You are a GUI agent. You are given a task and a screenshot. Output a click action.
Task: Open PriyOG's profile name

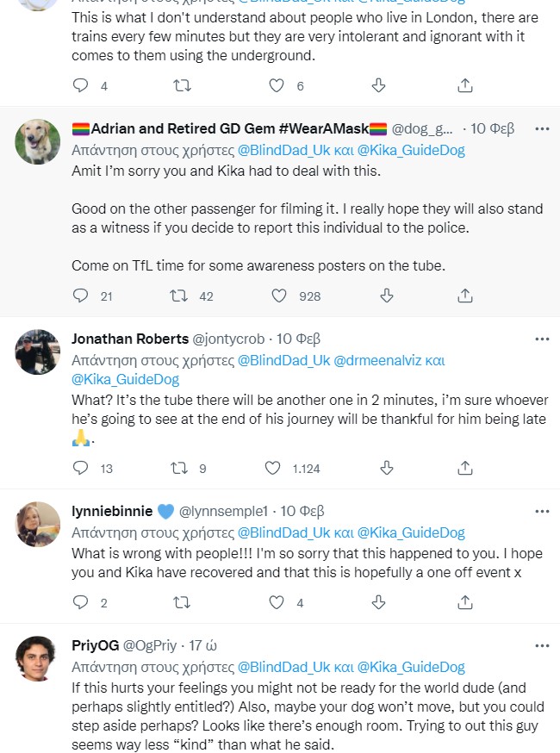(95, 645)
